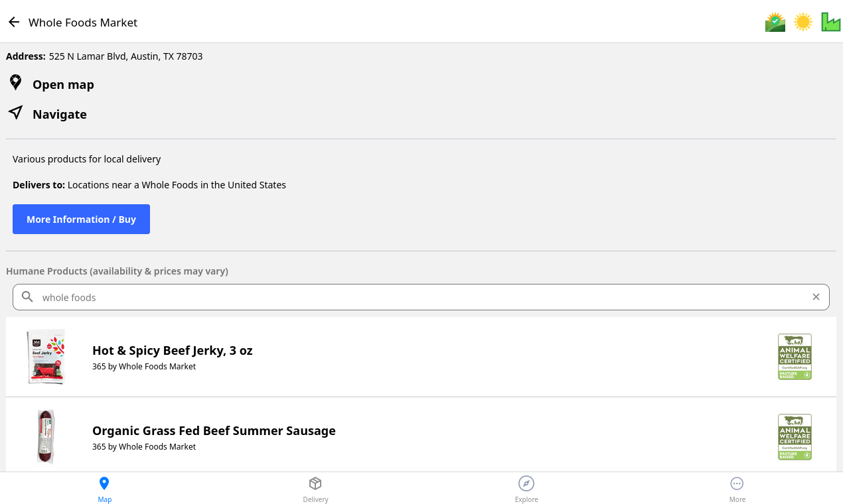The image size is (843, 504).
Task: Click the yellow sun icon
Action: (x=803, y=22)
